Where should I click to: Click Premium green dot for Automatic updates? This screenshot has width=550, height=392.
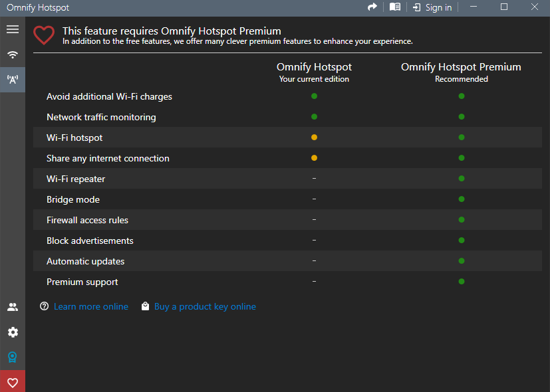click(x=462, y=261)
